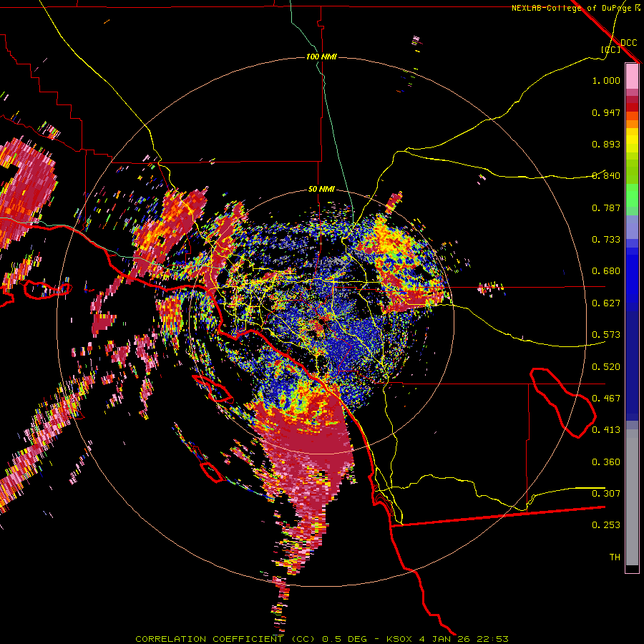Click the 0.893 legend value
Screen dimensions: 644x644
(x=606, y=144)
